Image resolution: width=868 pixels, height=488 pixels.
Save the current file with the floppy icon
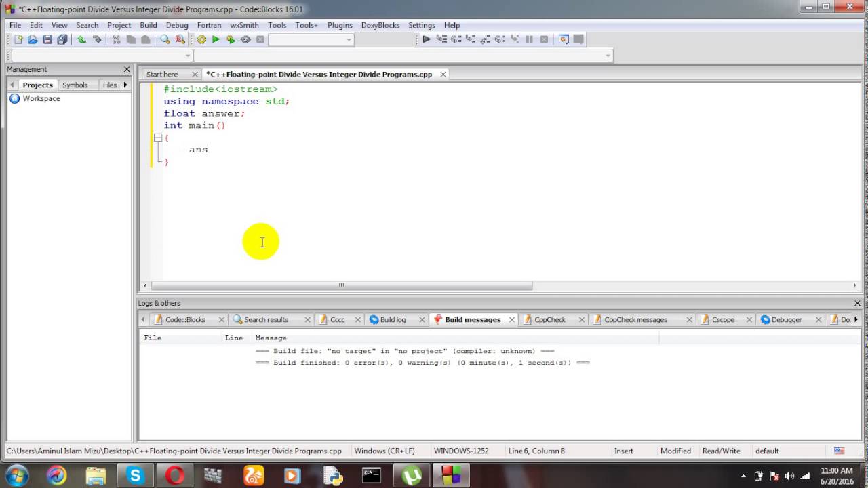point(47,39)
